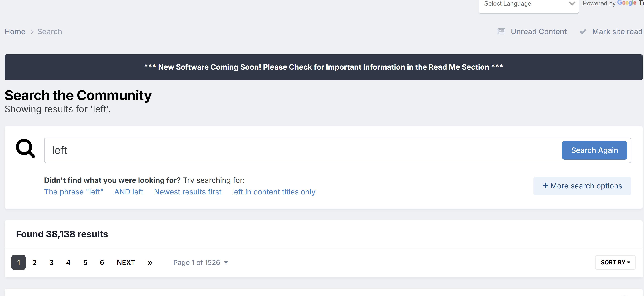Image resolution: width=644 pixels, height=296 pixels.
Task: Click the Mark site read checkmark icon
Action: point(582,32)
